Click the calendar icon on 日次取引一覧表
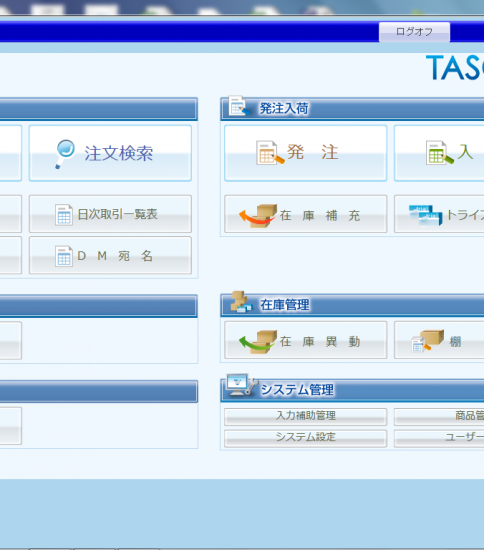The image size is (484, 550). click(64, 215)
